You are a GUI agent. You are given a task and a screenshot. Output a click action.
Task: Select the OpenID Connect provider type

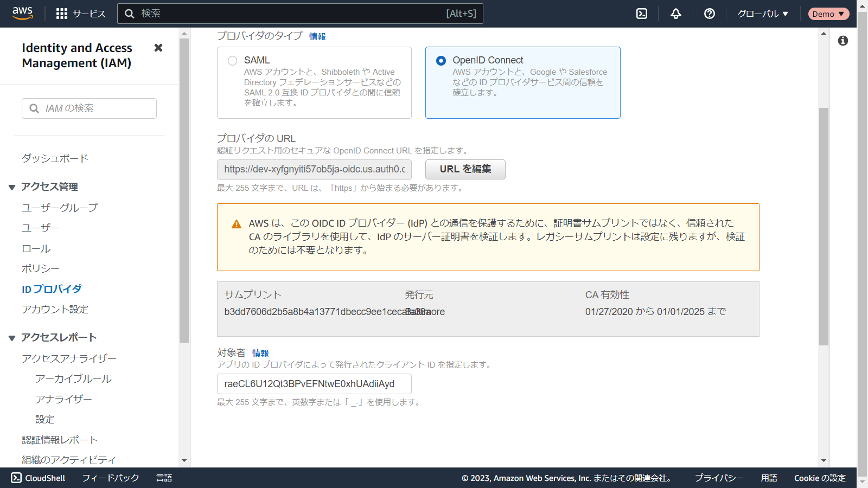(441, 61)
